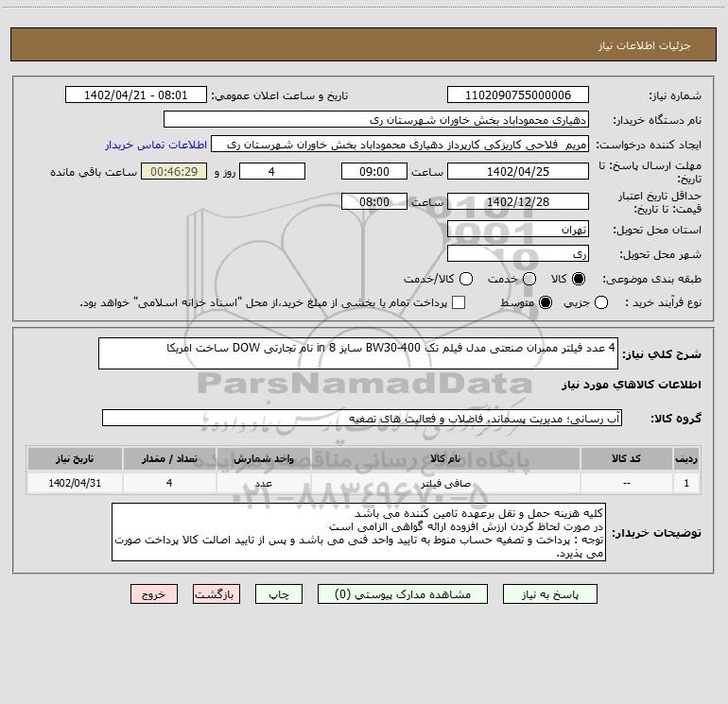
Task: Click the delivery city field ری
Action: (x=518, y=254)
